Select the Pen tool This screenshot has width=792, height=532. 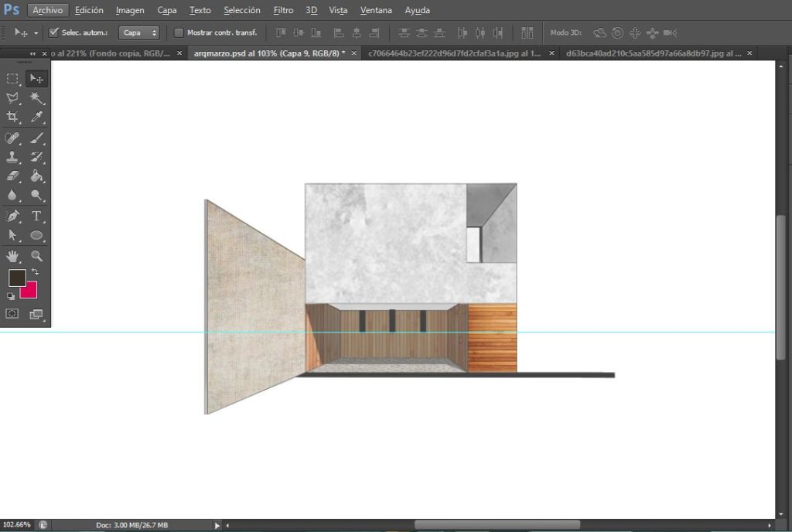12,216
